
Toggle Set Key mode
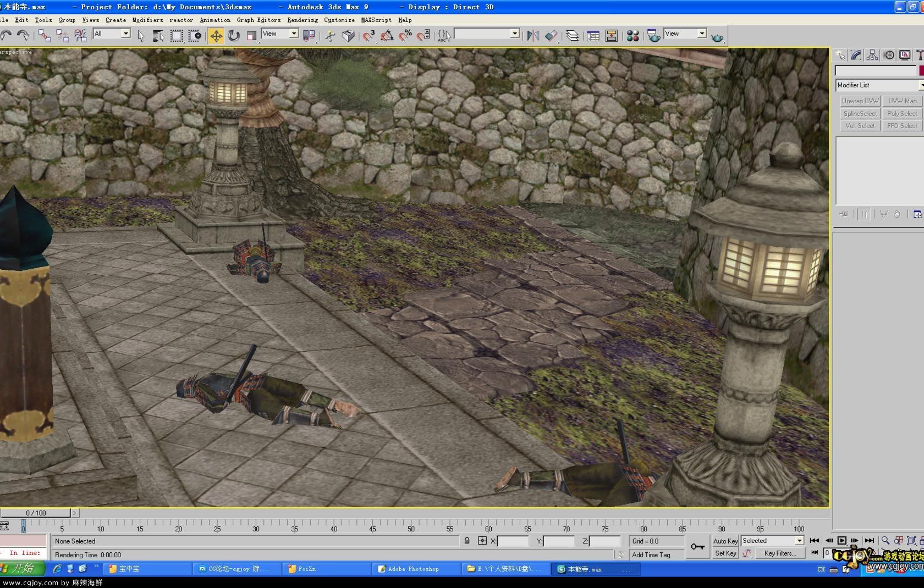[x=725, y=553]
